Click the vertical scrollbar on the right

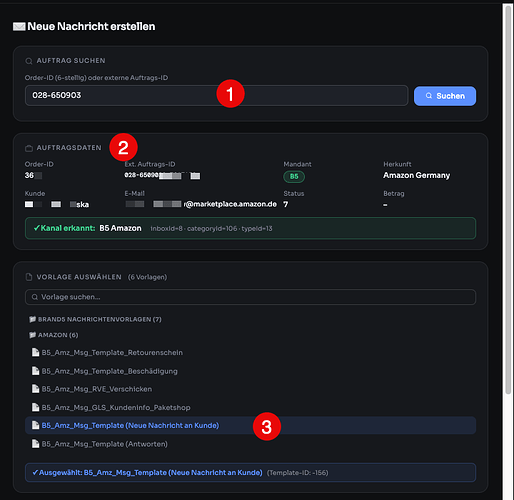(x=508, y=200)
